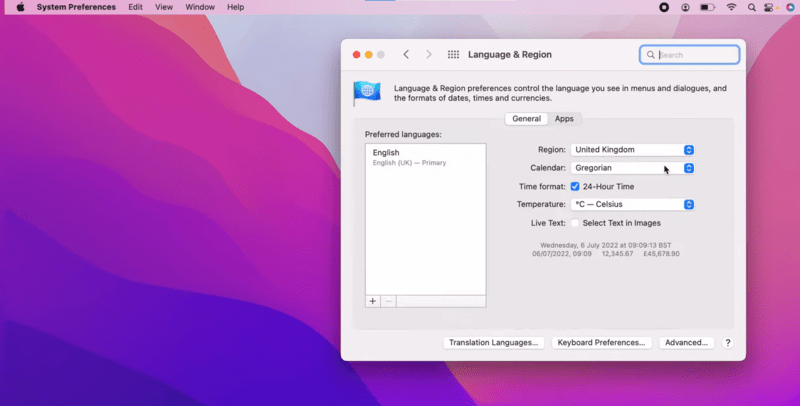Go forward with the right chevron
The width and height of the screenshot is (800, 406).
click(x=429, y=55)
